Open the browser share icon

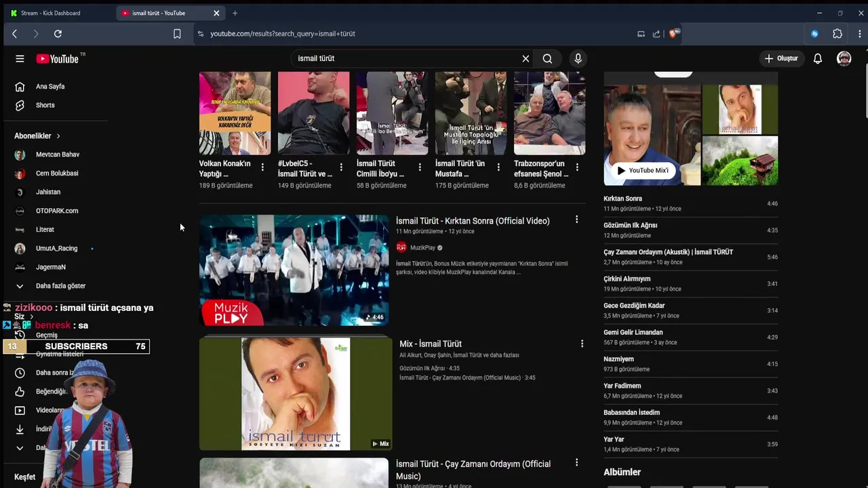pos(656,34)
